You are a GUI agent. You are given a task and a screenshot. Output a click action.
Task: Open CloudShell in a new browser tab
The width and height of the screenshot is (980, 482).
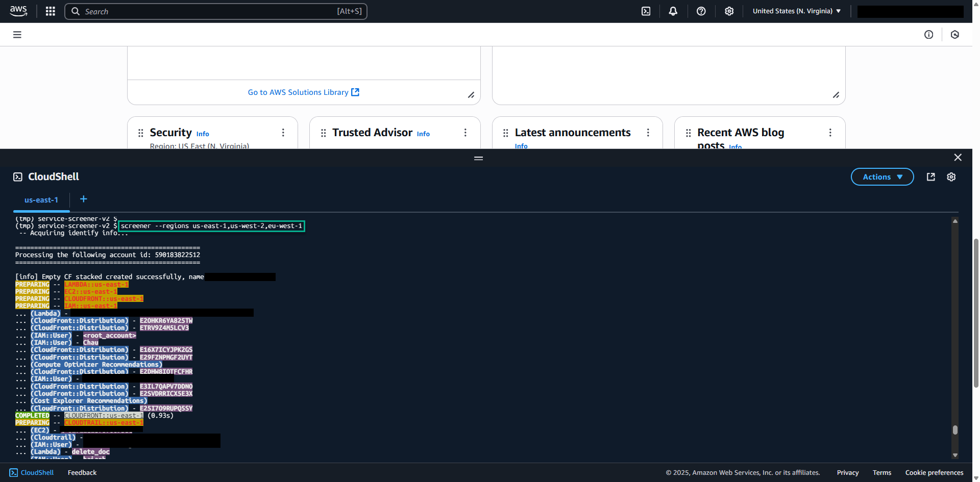[x=930, y=176]
